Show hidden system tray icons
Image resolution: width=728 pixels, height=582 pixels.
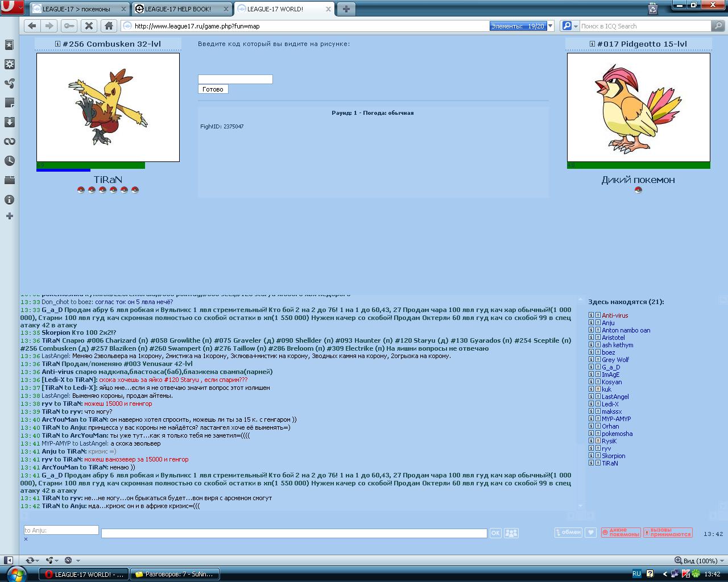665,574
